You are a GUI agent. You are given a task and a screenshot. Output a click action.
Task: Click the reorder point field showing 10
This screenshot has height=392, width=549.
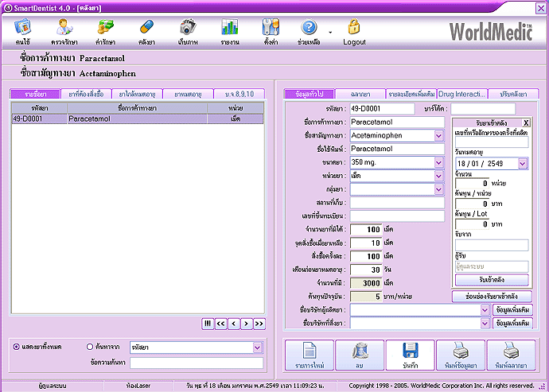(x=366, y=243)
